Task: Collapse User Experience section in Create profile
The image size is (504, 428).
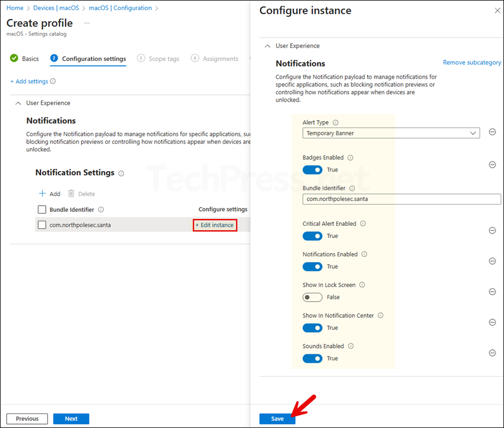Action: 18,103
